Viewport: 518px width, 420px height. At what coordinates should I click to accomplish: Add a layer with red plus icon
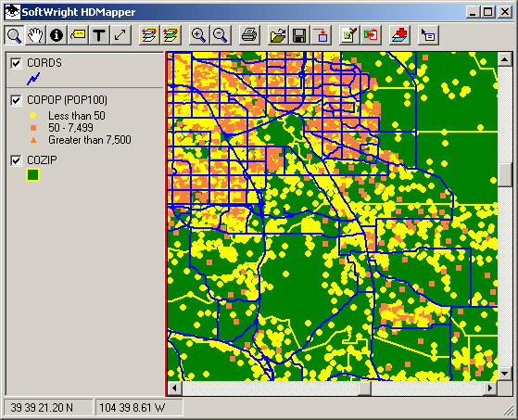[399, 35]
